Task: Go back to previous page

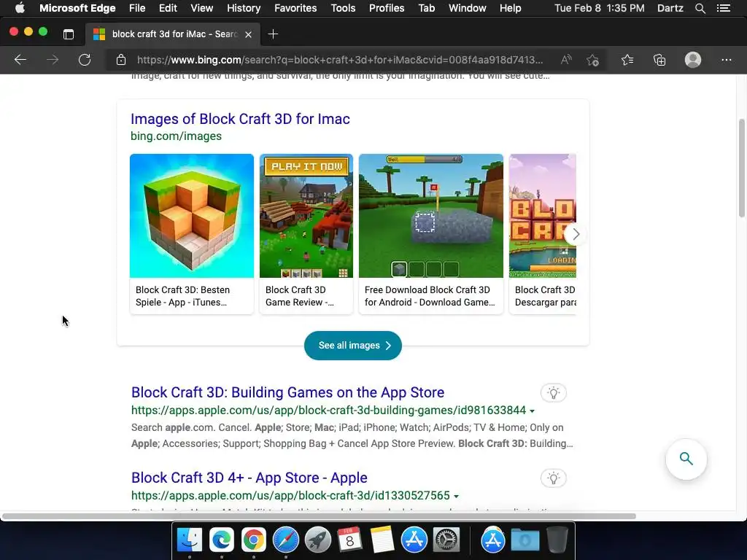Action: coord(20,60)
